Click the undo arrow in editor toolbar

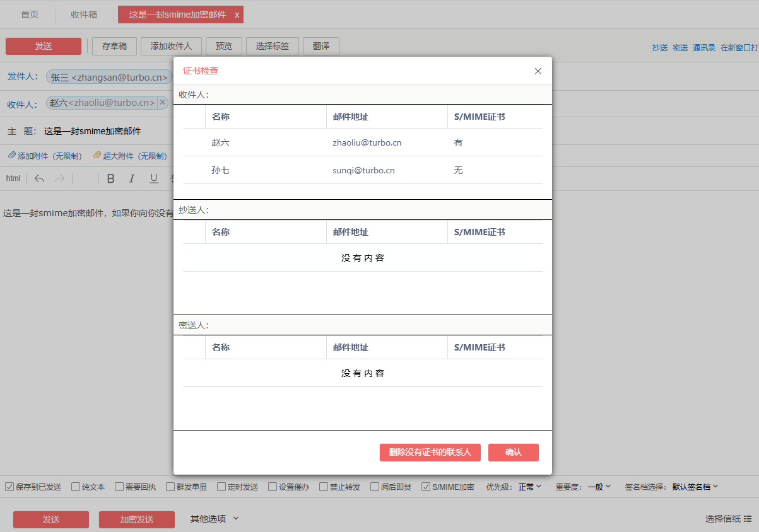point(39,178)
